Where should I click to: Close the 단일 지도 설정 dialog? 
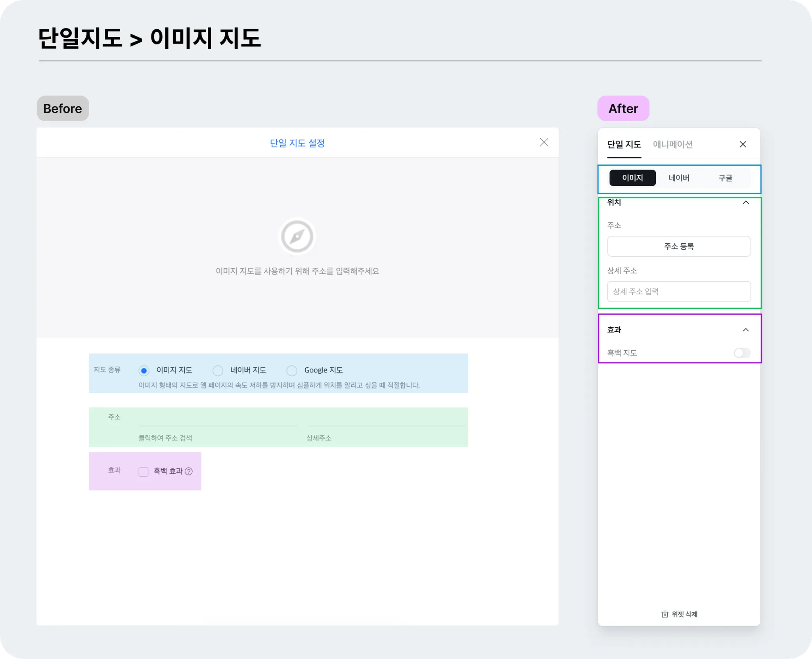(544, 143)
